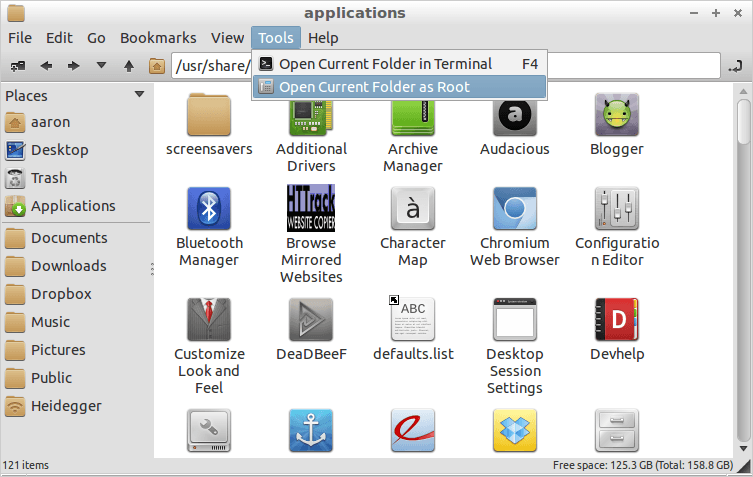
Task: Select the Customize Look and Feel icon
Action: click(x=209, y=319)
